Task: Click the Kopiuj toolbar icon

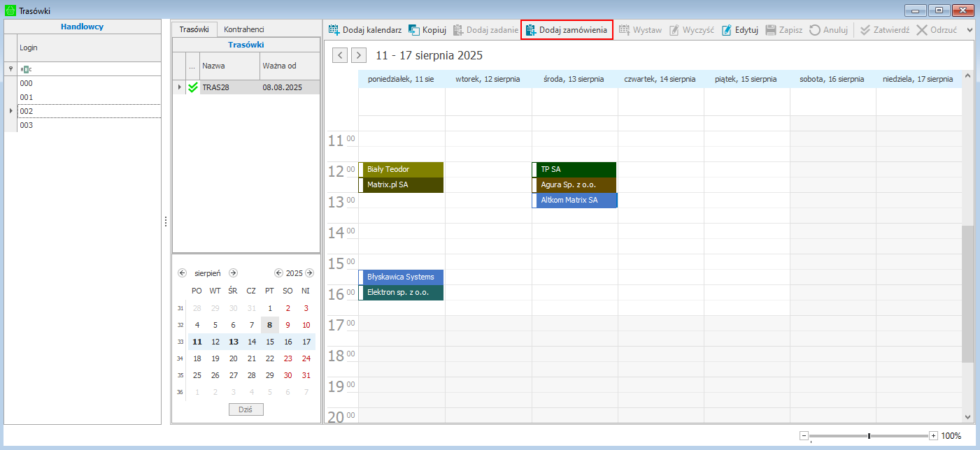Action: coord(414,30)
